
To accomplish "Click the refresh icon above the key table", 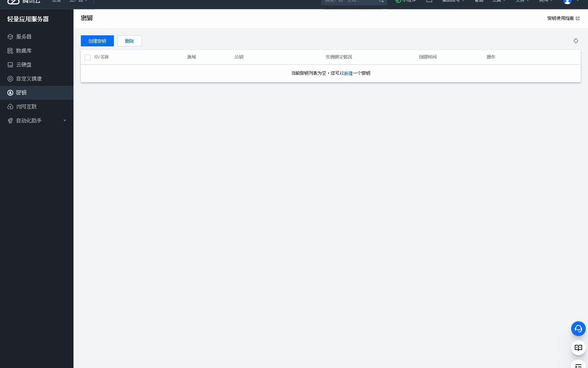I will pos(576,41).
